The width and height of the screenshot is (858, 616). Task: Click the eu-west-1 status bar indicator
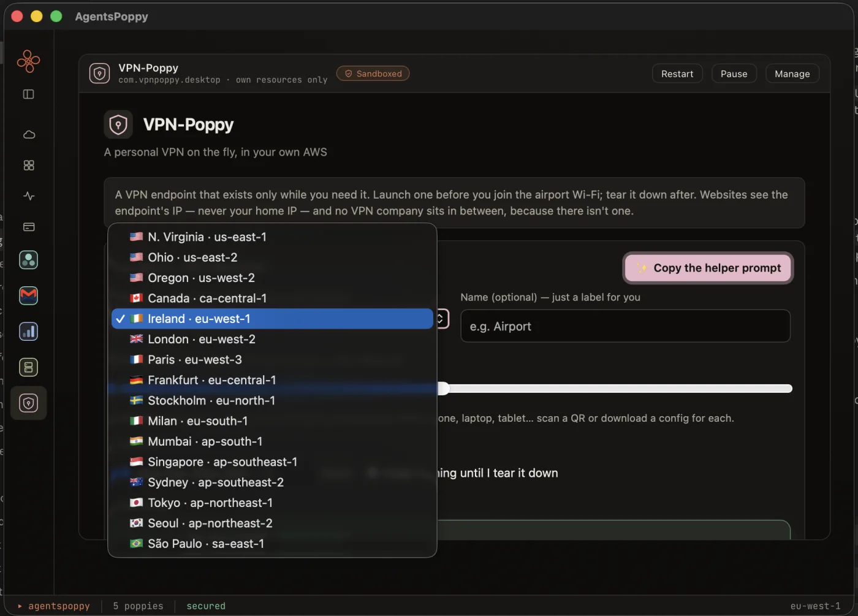(815, 606)
